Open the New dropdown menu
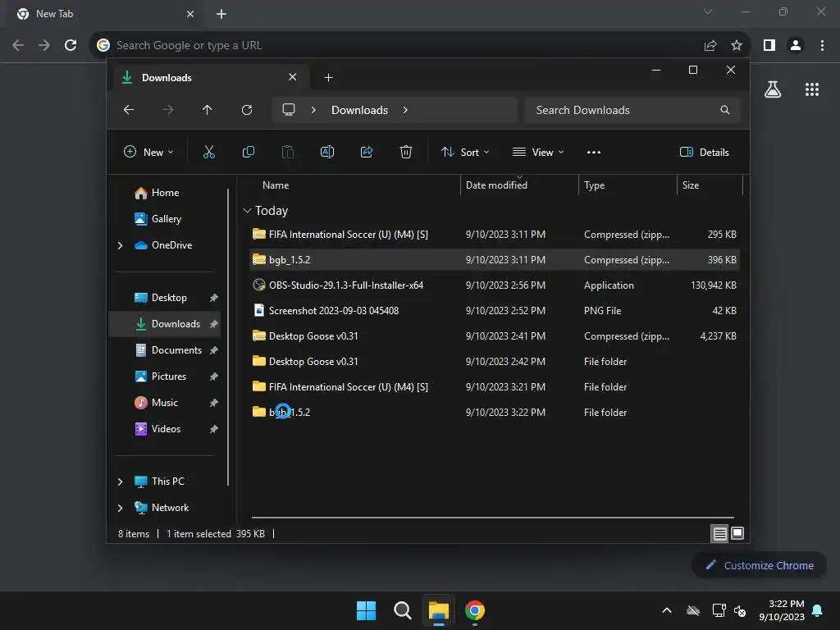The height and width of the screenshot is (630, 840). [149, 152]
